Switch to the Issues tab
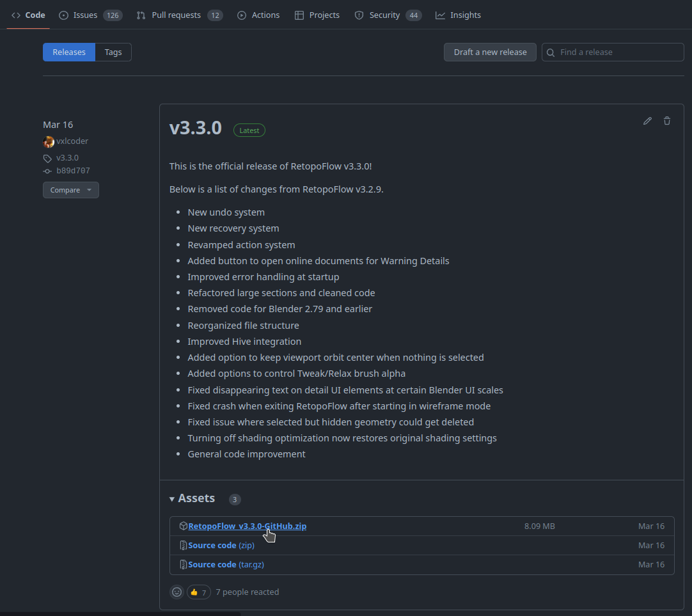 [x=84, y=15]
